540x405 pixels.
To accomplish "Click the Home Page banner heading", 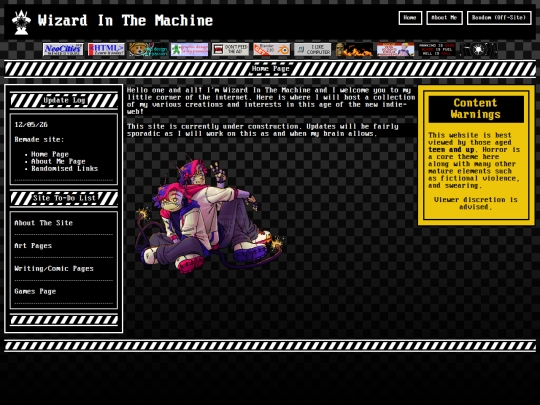I will pyautogui.click(x=270, y=69).
